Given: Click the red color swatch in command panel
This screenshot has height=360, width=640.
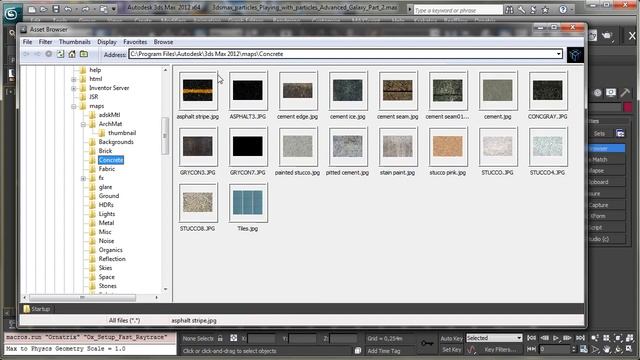Looking at the screenshot, I should pyautogui.click(x=628, y=107).
